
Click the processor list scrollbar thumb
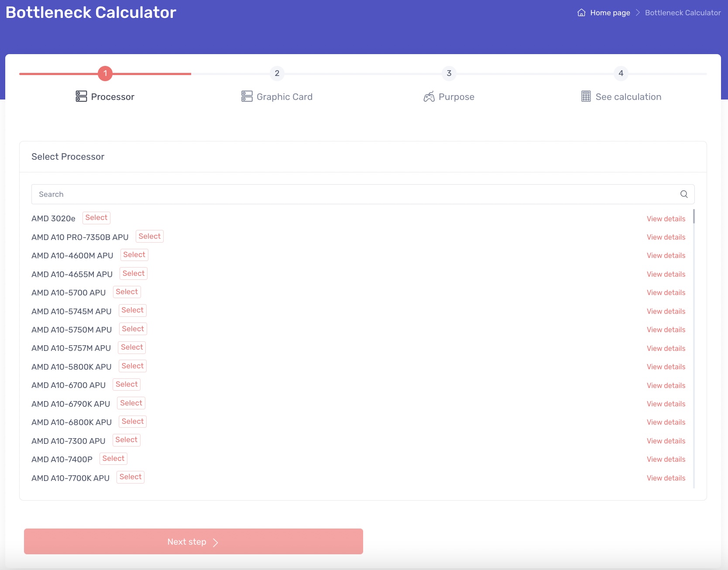[x=694, y=216]
